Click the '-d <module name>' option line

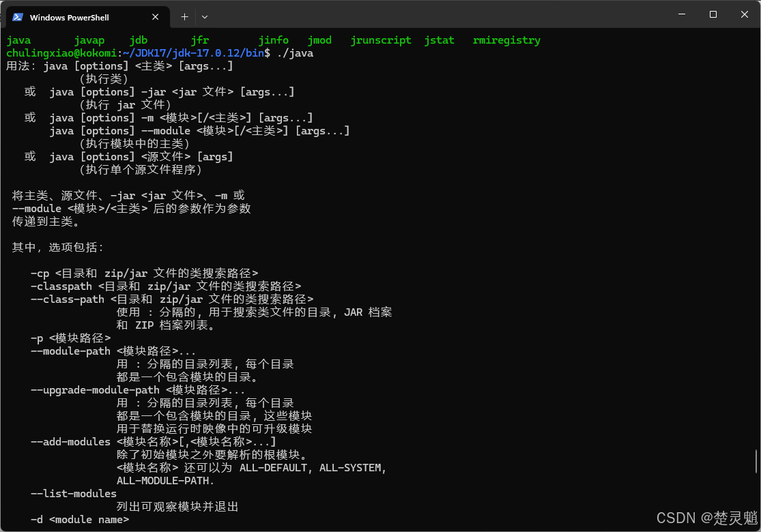click(x=80, y=520)
